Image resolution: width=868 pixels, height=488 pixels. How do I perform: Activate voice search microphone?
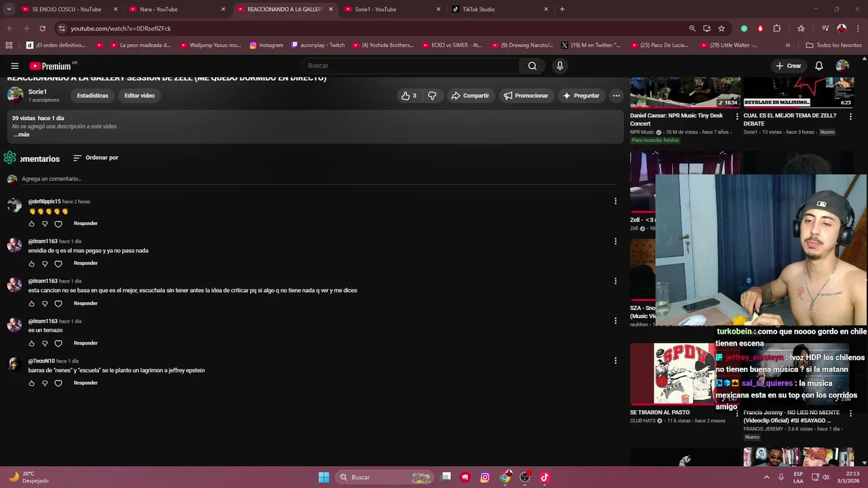pyautogui.click(x=559, y=66)
